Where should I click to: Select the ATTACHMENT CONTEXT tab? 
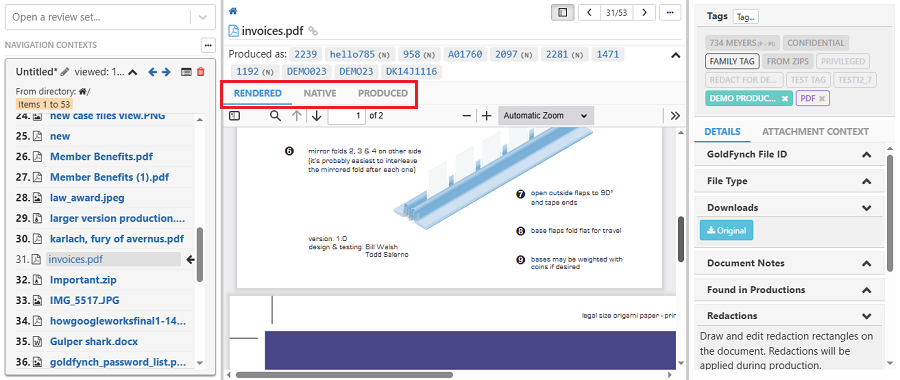coord(815,131)
